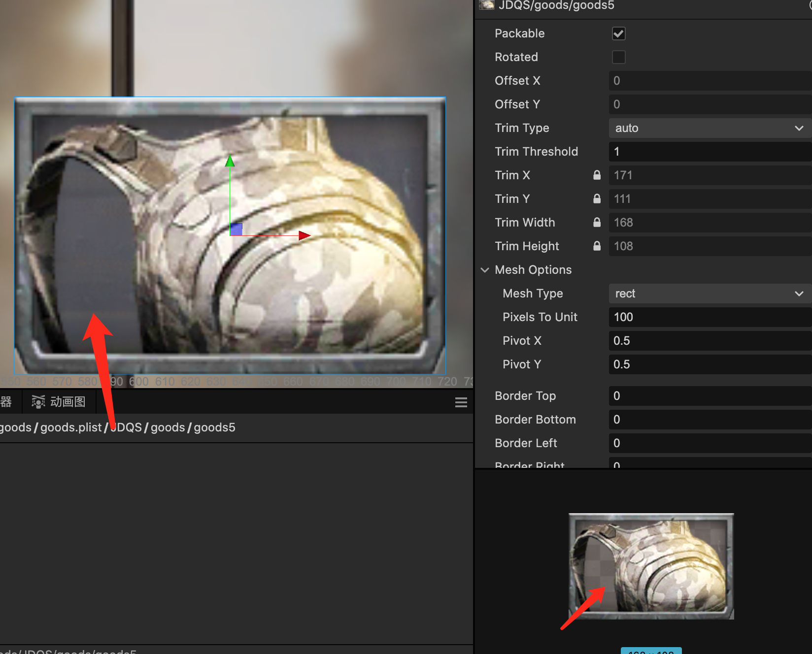Focus the Border Top field

710,396
